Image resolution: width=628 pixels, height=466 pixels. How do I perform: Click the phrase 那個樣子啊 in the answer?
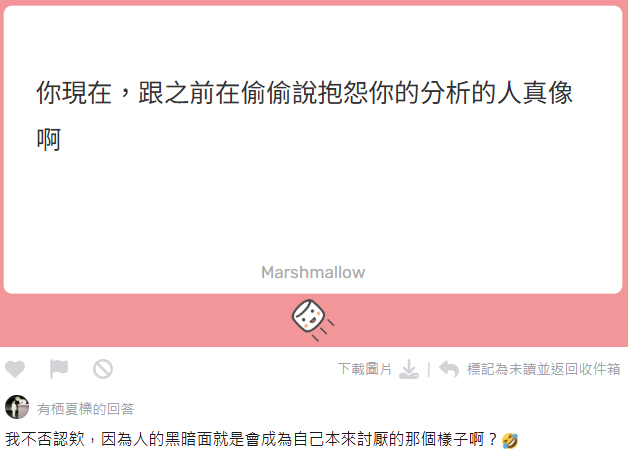[445, 440]
